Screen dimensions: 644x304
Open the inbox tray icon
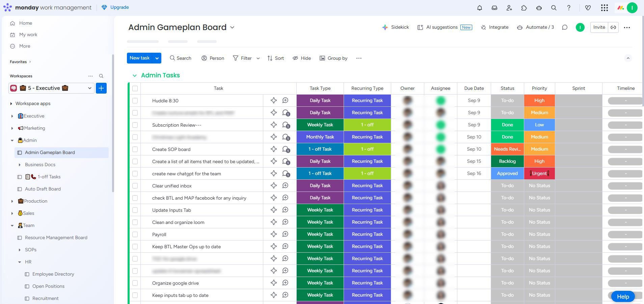pos(494,8)
